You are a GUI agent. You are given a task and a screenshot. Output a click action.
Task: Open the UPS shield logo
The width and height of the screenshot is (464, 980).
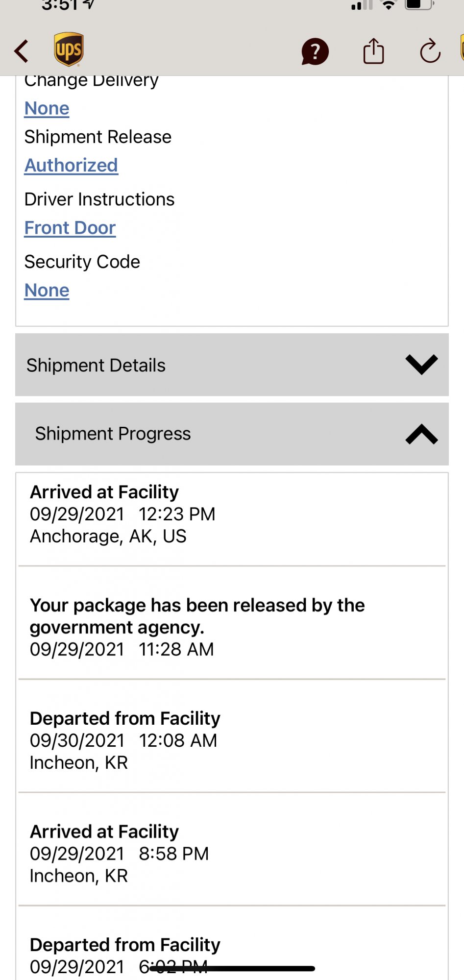[69, 49]
